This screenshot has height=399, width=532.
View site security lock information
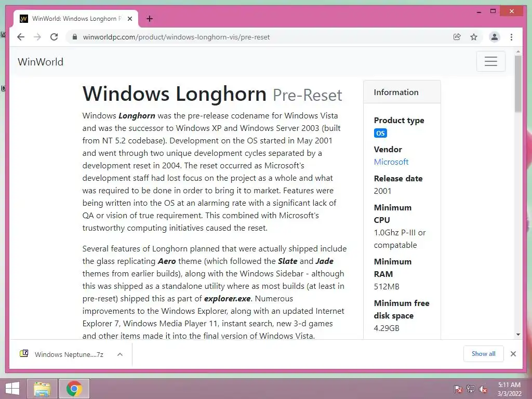click(75, 37)
